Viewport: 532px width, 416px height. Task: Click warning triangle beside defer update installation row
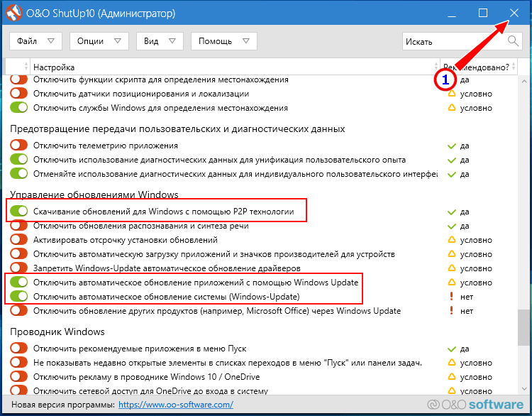(x=452, y=240)
